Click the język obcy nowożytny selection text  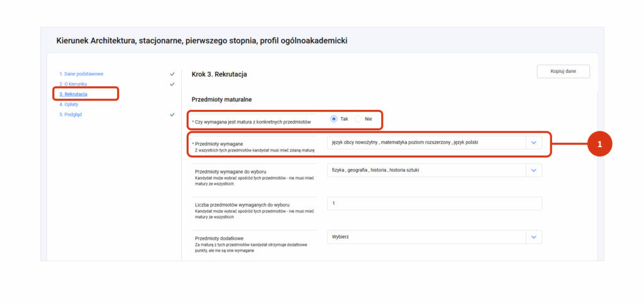click(x=355, y=143)
